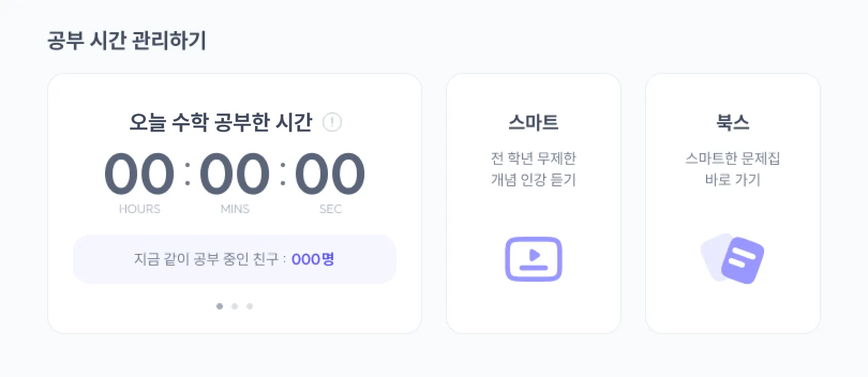Click the video player icon in 스마트 card

coord(533,259)
